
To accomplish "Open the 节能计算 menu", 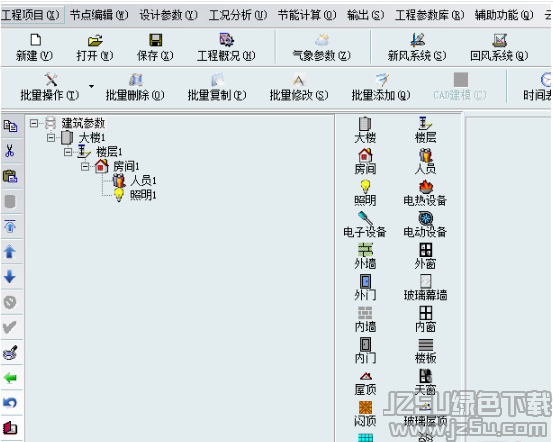I will coord(307,15).
